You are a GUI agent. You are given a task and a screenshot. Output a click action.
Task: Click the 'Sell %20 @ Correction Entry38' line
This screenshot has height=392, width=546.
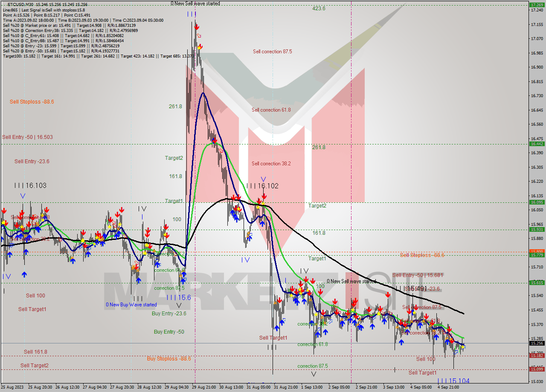coord(70,30)
